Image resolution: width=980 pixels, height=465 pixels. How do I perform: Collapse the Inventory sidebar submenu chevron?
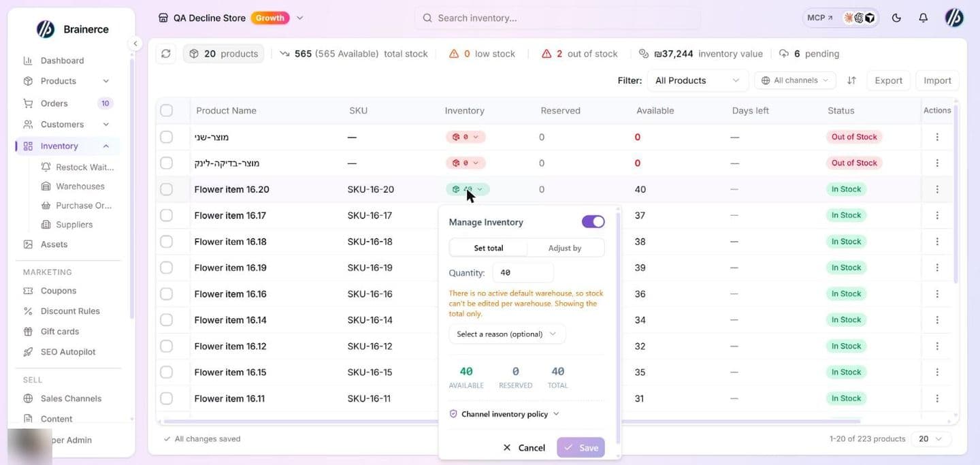point(105,146)
